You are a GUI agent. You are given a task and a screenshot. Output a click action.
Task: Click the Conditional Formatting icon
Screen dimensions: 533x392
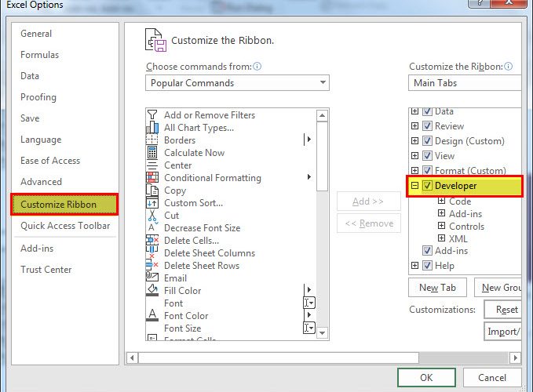[x=152, y=177]
